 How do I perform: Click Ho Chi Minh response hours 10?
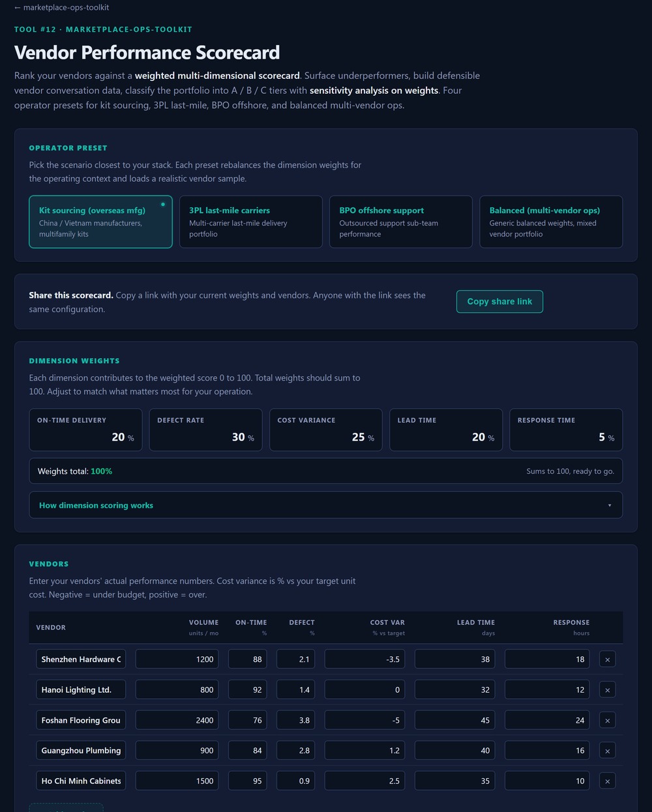point(547,781)
